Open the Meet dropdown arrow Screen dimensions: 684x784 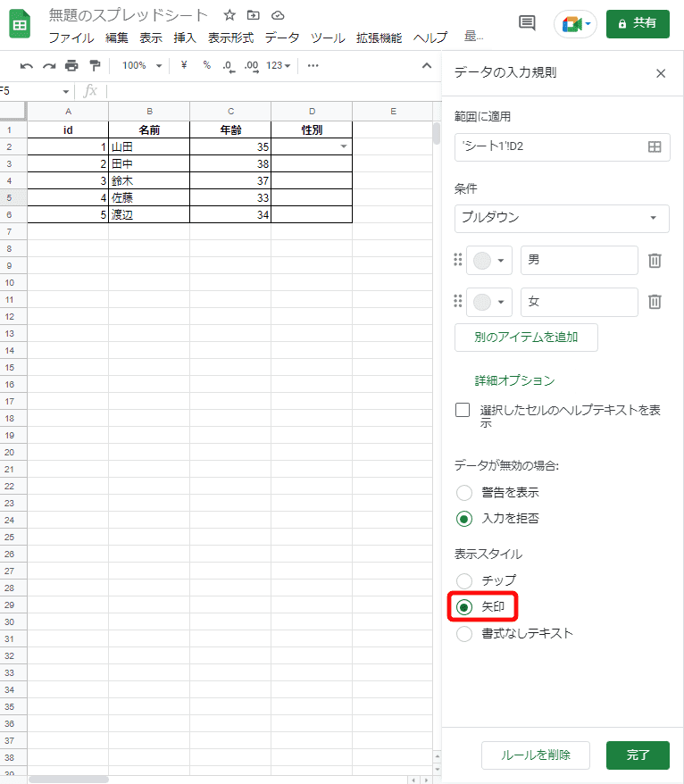[x=588, y=23]
